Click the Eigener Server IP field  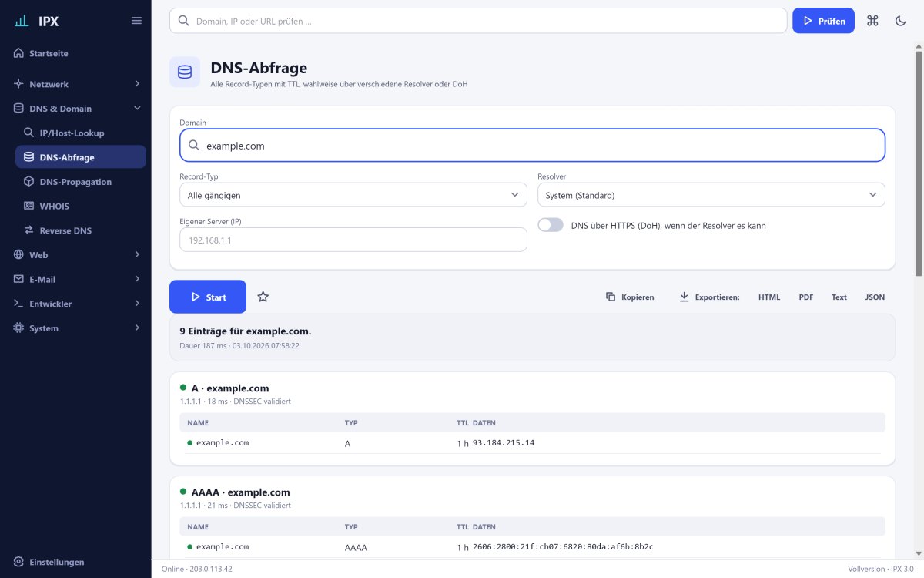[x=353, y=240]
